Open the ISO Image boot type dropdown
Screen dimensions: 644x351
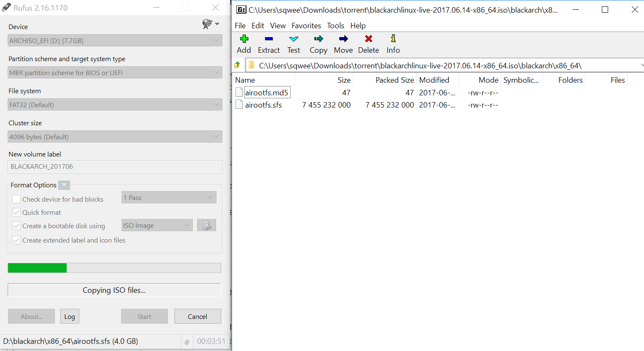tap(157, 225)
